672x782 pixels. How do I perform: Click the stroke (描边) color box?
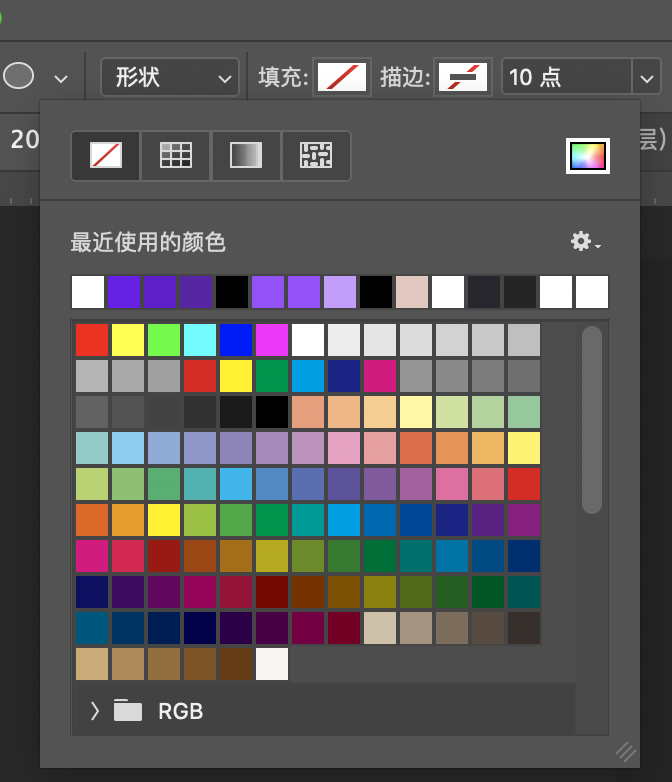pos(462,77)
